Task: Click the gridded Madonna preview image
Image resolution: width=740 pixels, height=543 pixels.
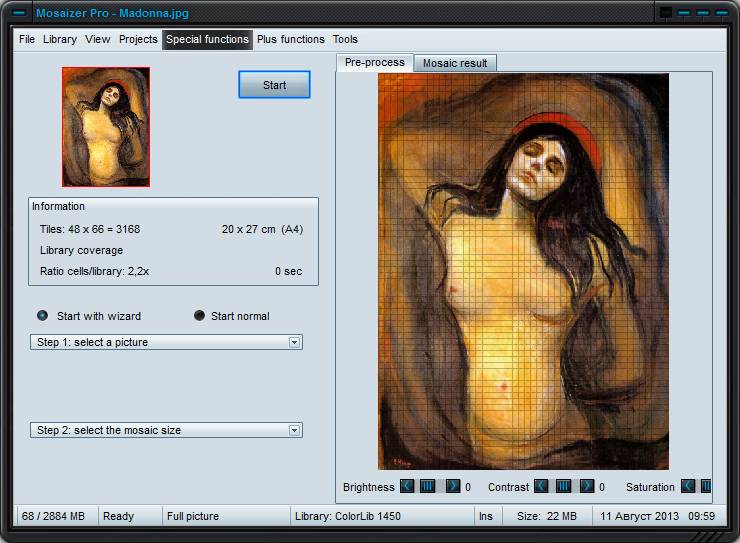Action: point(523,271)
